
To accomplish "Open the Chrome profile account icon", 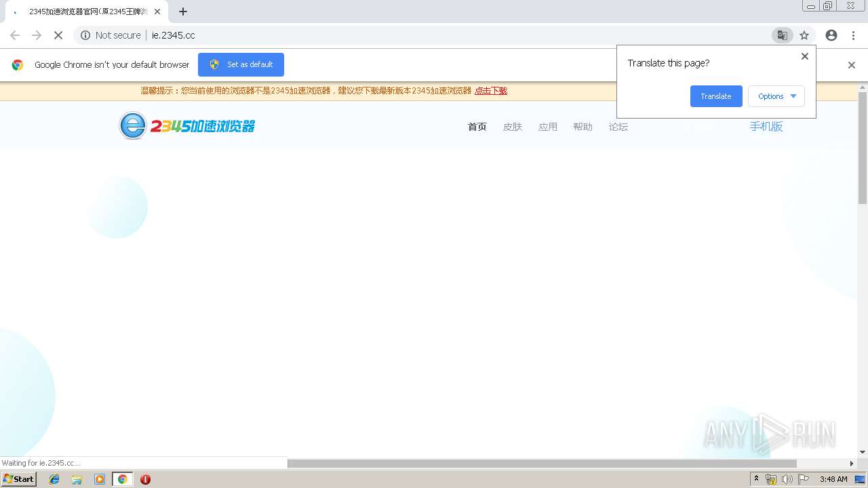I will pyautogui.click(x=831, y=35).
